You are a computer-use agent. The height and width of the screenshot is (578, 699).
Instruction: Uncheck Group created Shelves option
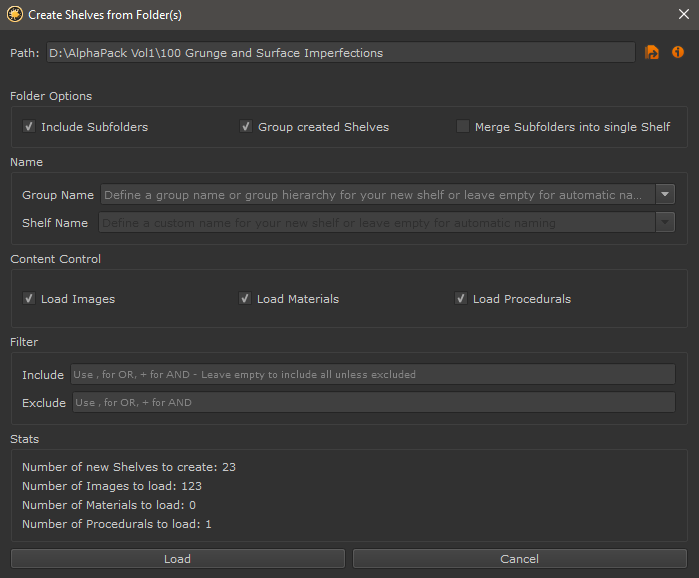pos(246,127)
